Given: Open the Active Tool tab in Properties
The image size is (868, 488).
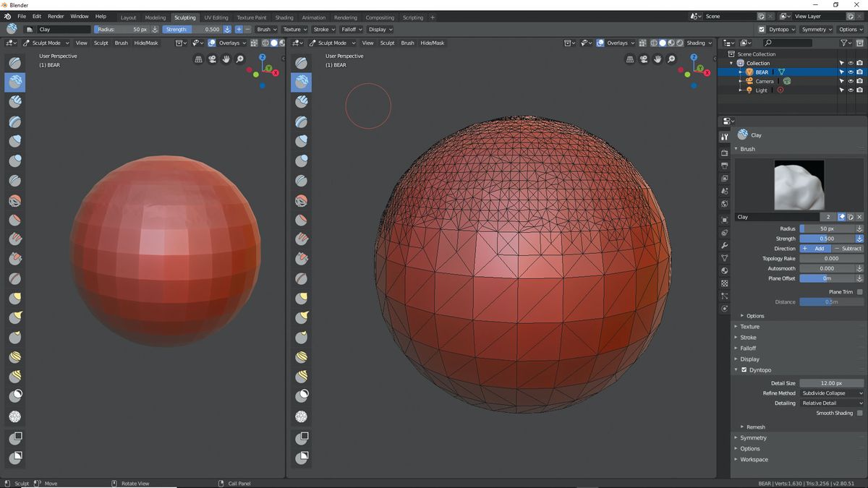Looking at the screenshot, I should 724,136.
